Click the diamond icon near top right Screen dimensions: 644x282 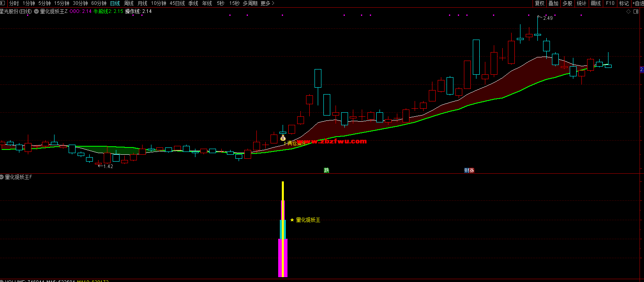click(x=628, y=12)
